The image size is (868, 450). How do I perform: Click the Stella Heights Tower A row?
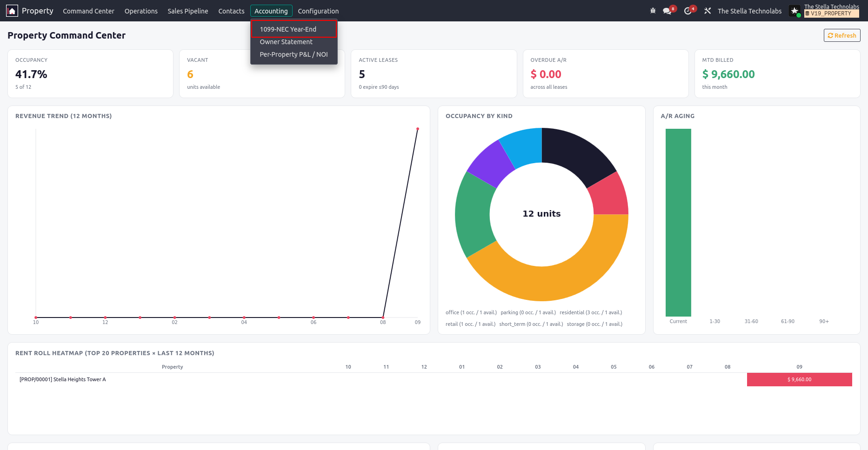click(x=434, y=379)
